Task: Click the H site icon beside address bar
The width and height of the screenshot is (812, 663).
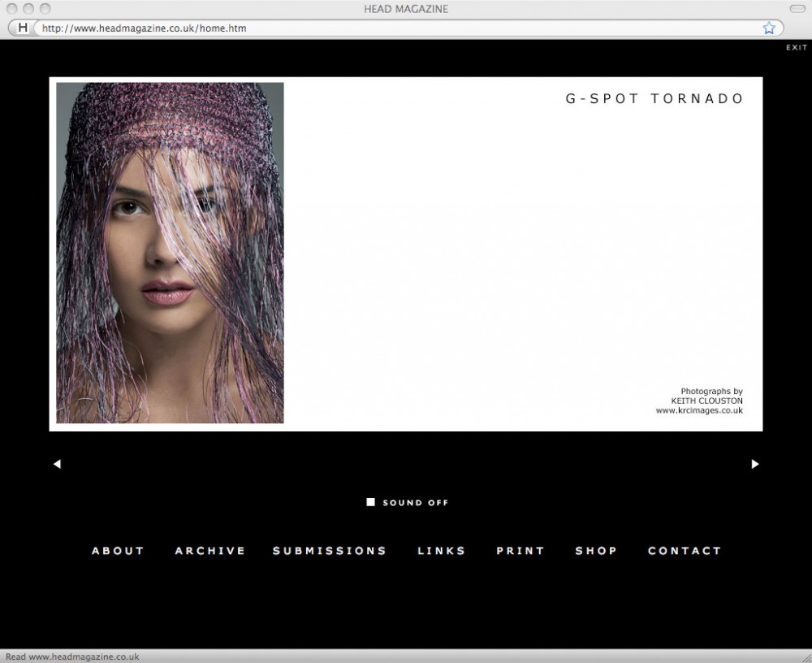Action: pyautogui.click(x=22, y=28)
